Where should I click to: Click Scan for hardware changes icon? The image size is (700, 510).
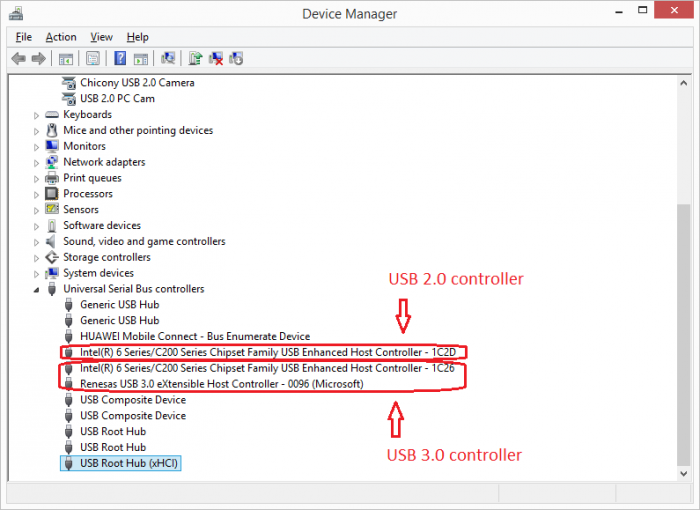pyautogui.click(x=168, y=58)
